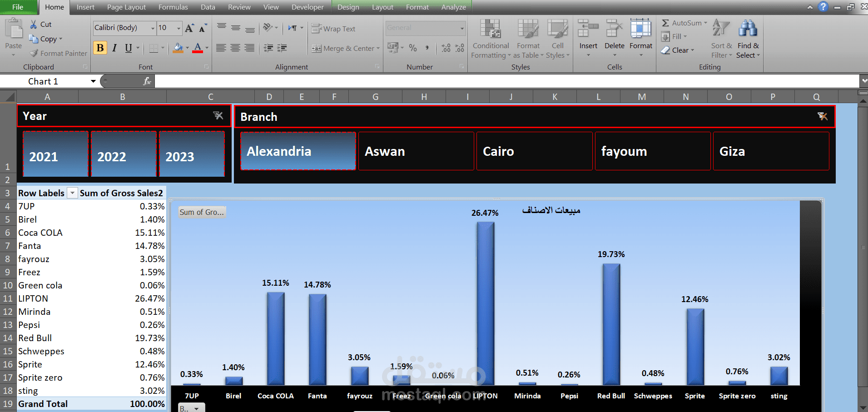The height and width of the screenshot is (412, 868).
Task: Switch to the Page Layout tab
Action: point(126,7)
